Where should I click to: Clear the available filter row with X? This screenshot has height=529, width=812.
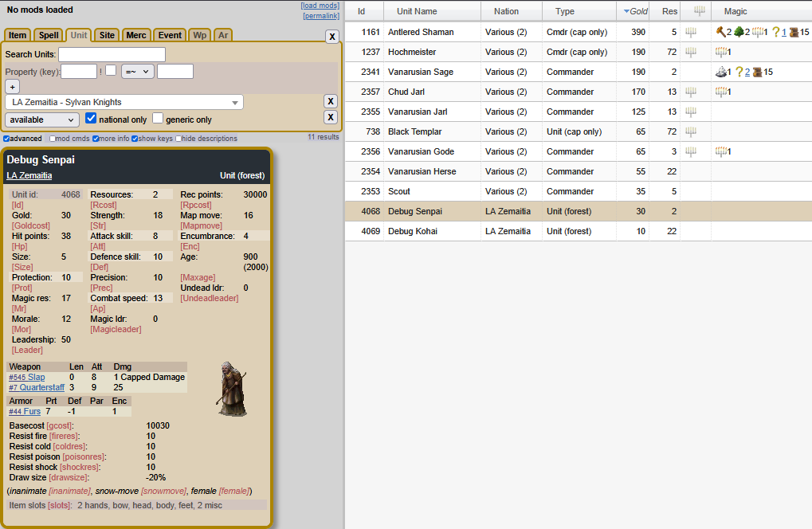[x=331, y=117]
